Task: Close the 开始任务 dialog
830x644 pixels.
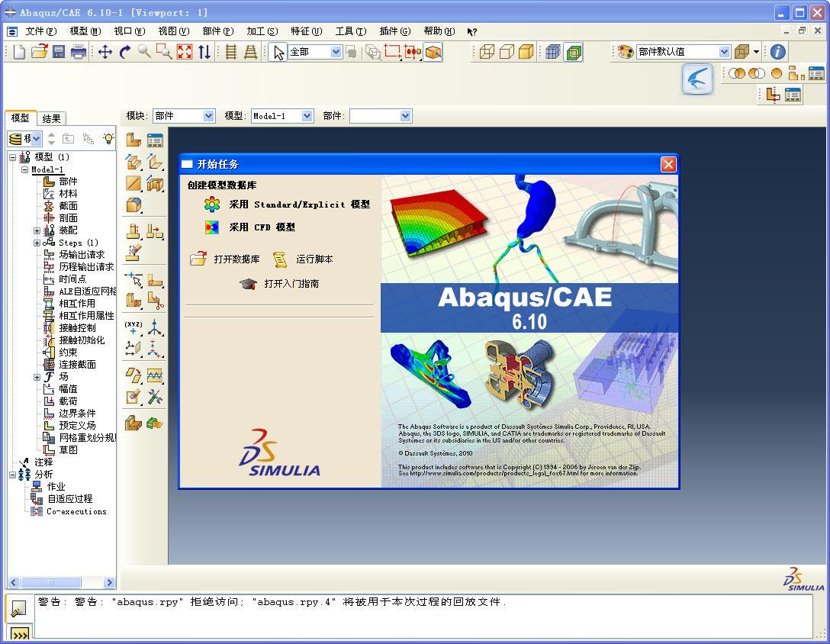Action: click(x=668, y=164)
